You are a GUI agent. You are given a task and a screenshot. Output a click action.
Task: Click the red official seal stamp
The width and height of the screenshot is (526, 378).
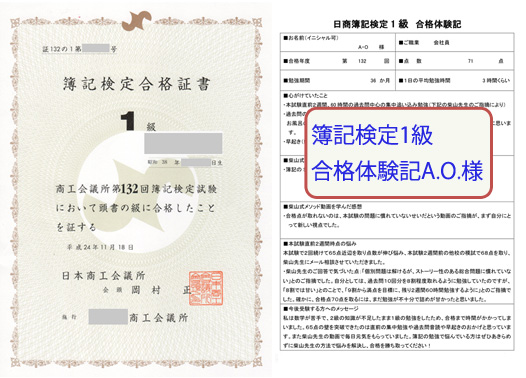[206, 288]
